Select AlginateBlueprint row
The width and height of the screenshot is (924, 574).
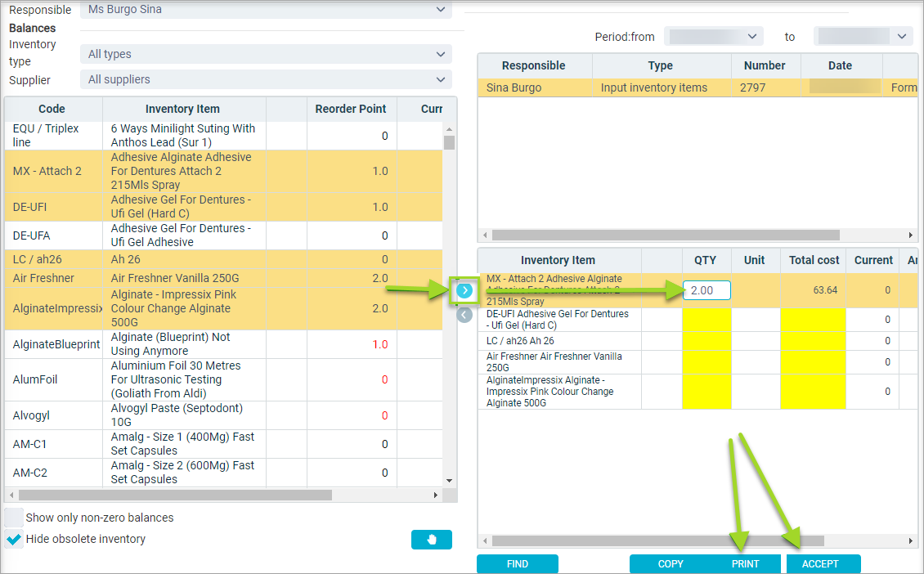223,344
